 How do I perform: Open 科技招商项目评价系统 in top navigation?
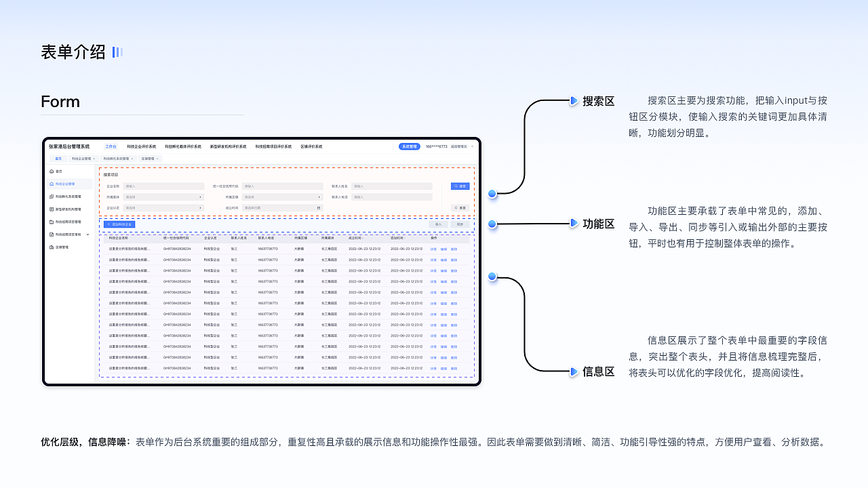point(273,146)
